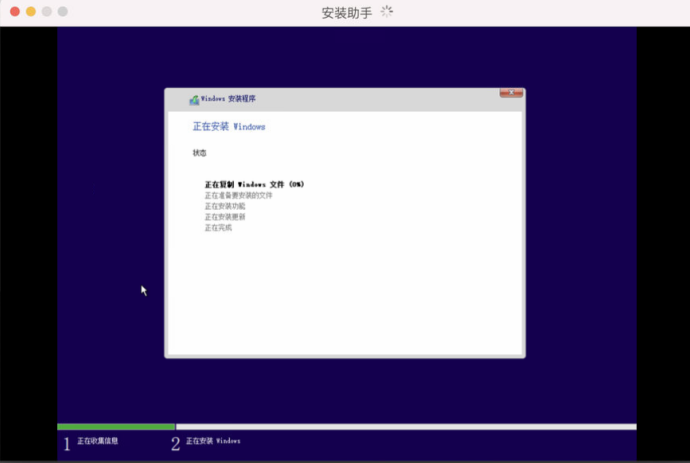
Task: Select the 正在复制 Windows 文件 (0%) step
Action: pyautogui.click(x=254, y=185)
